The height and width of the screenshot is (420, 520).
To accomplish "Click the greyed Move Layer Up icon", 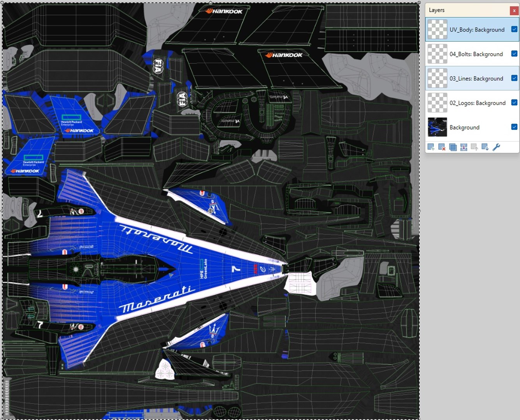I will coord(474,147).
